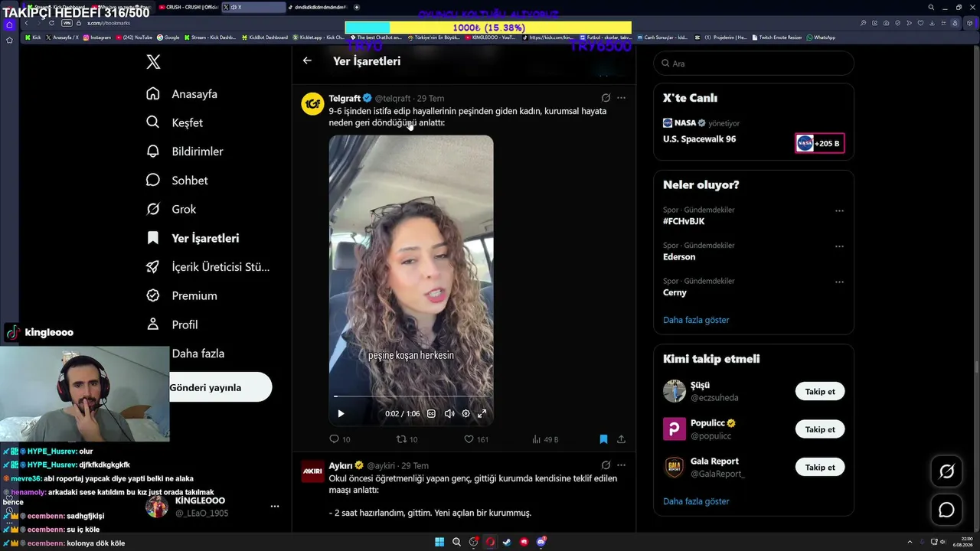Open more options on Aykırı post
The height and width of the screenshot is (551, 980).
pyautogui.click(x=621, y=465)
